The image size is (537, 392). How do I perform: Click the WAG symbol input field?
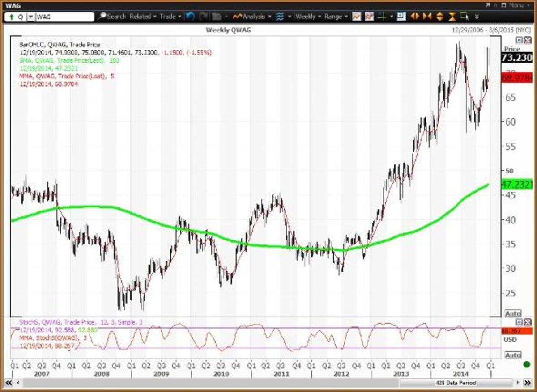point(65,17)
